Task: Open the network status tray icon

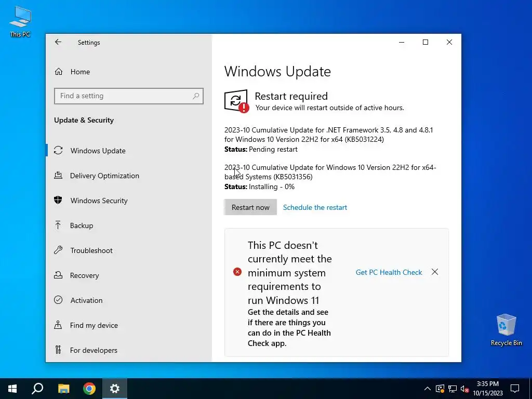Action: point(453,389)
